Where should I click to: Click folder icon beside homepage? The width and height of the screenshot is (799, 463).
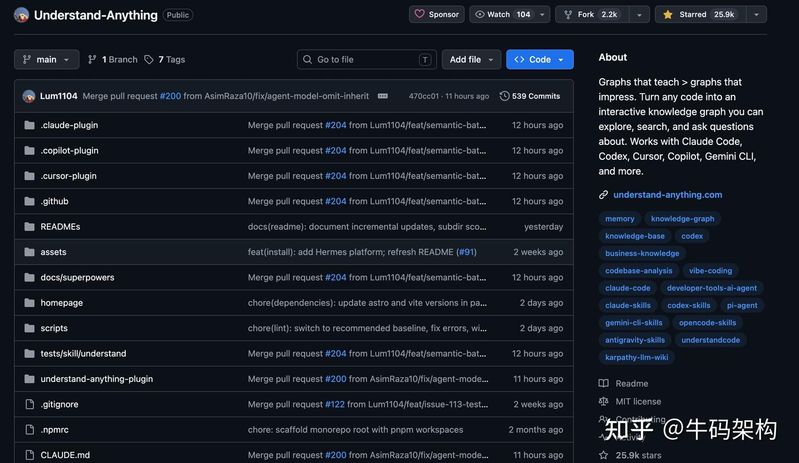point(30,303)
